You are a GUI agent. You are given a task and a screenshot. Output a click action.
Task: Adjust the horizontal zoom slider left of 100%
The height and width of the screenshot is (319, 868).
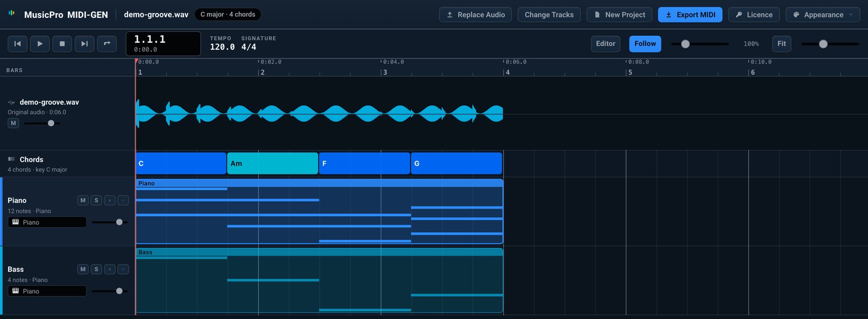(x=700, y=44)
